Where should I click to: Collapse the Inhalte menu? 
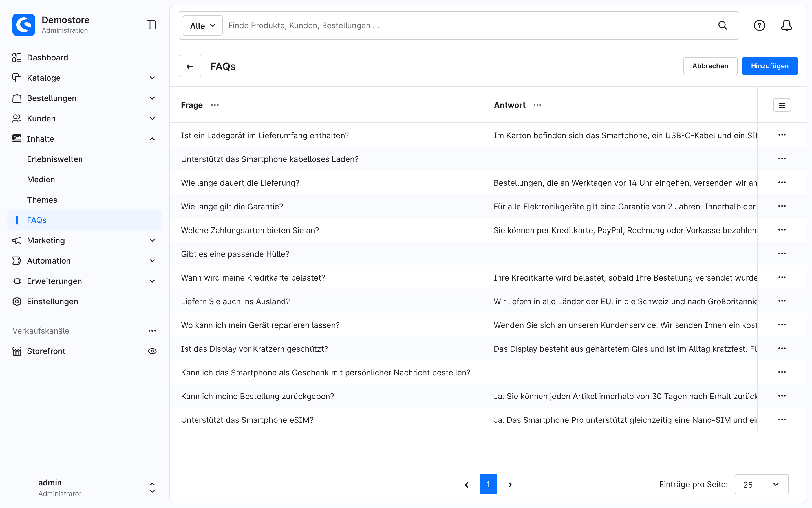click(x=152, y=139)
